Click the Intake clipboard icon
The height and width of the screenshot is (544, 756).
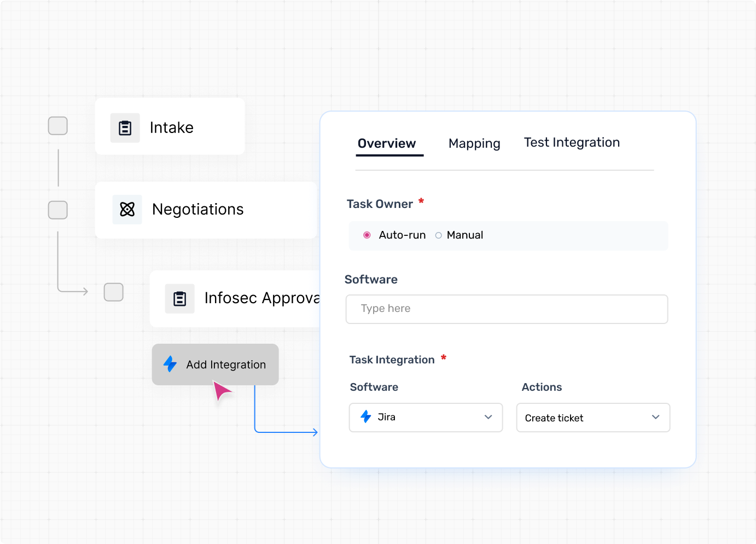pyautogui.click(x=125, y=128)
